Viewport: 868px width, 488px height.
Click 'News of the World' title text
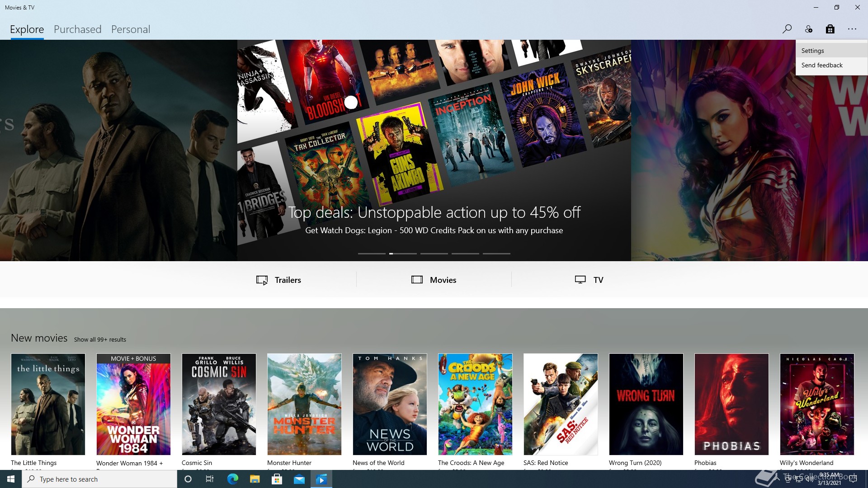tap(378, 463)
